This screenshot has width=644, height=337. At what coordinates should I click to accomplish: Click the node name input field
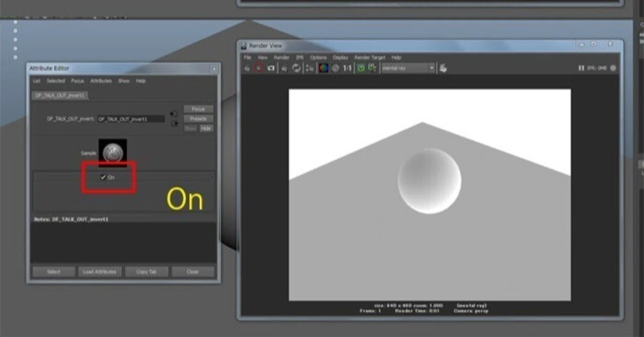pos(131,119)
